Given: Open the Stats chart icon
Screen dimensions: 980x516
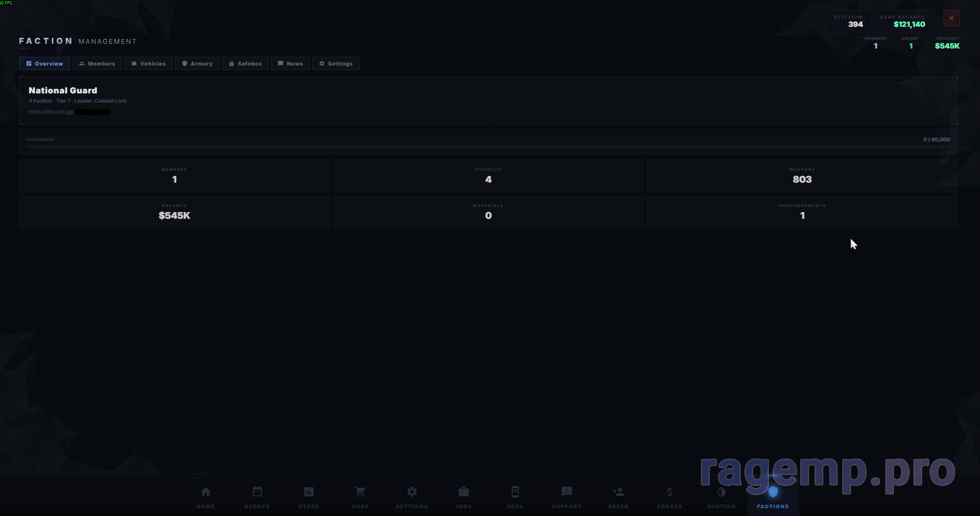Looking at the screenshot, I should click(308, 492).
